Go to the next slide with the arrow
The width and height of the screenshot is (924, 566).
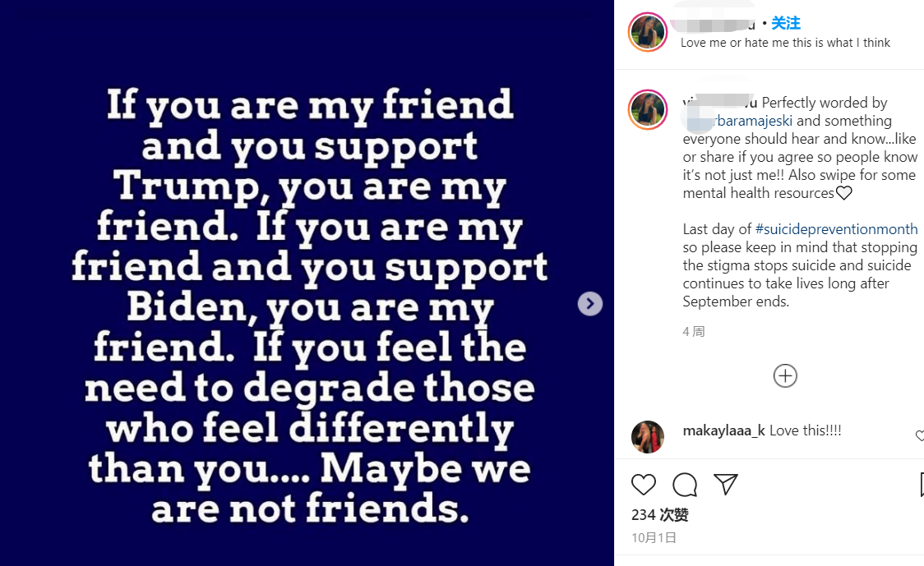point(589,304)
